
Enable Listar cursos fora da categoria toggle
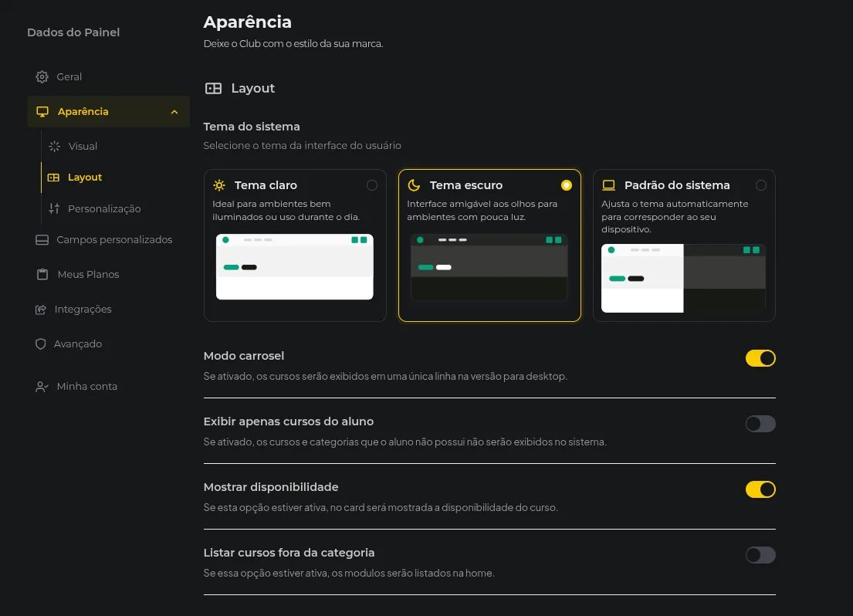point(760,555)
